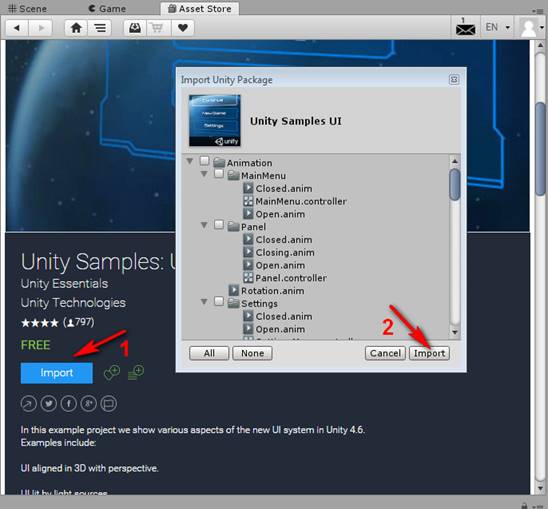The height and width of the screenshot is (509, 548).
Task: Select the Asset Store tab
Action: point(200,8)
